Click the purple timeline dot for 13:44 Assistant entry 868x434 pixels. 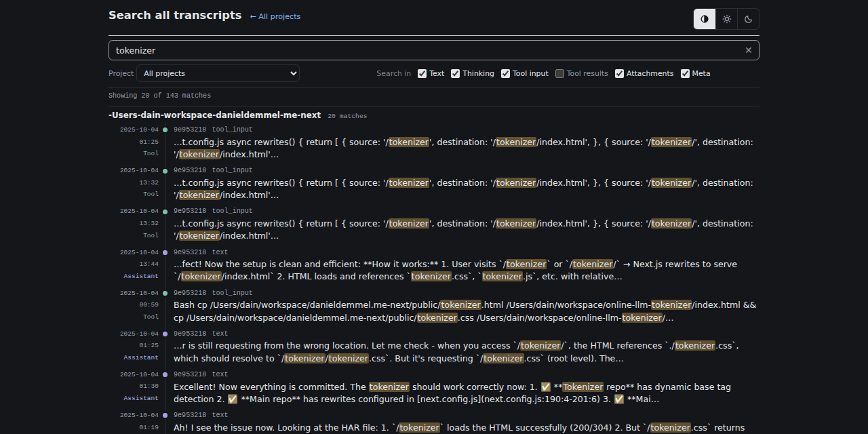165,252
